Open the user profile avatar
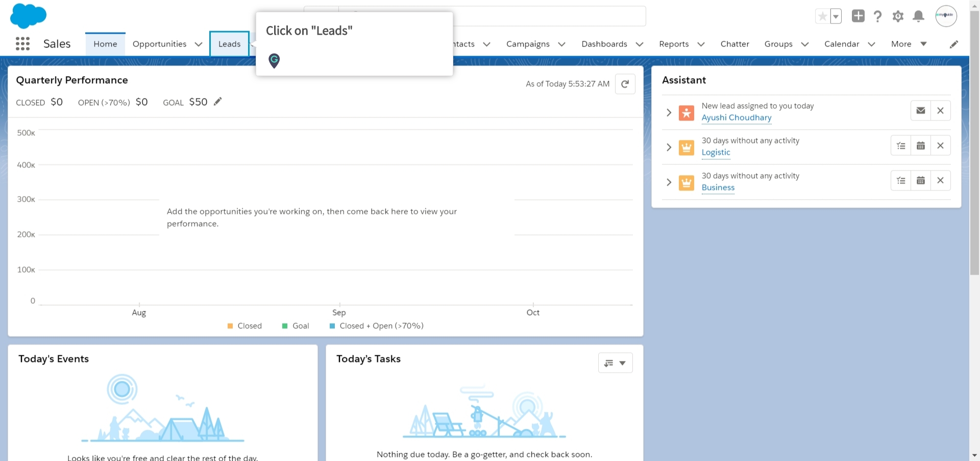The height and width of the screenshot is (461, 980). coord(946,16)
